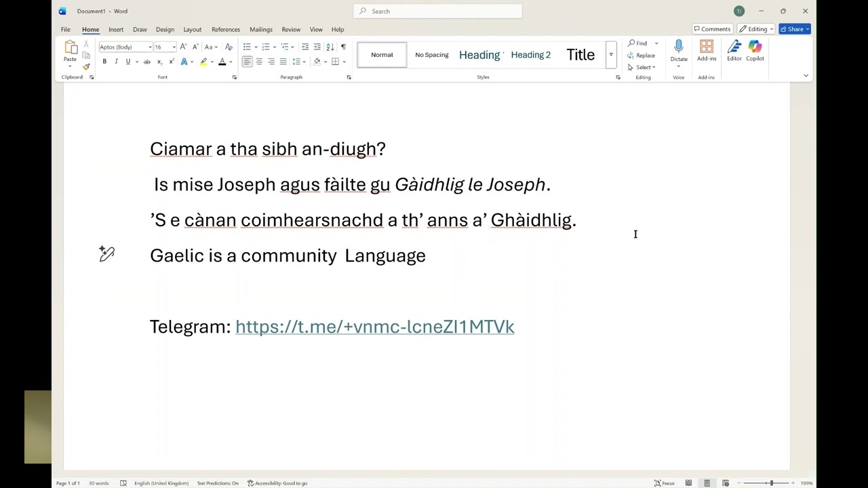Apply Text Effects glowing A

click(x=184, y=62)
